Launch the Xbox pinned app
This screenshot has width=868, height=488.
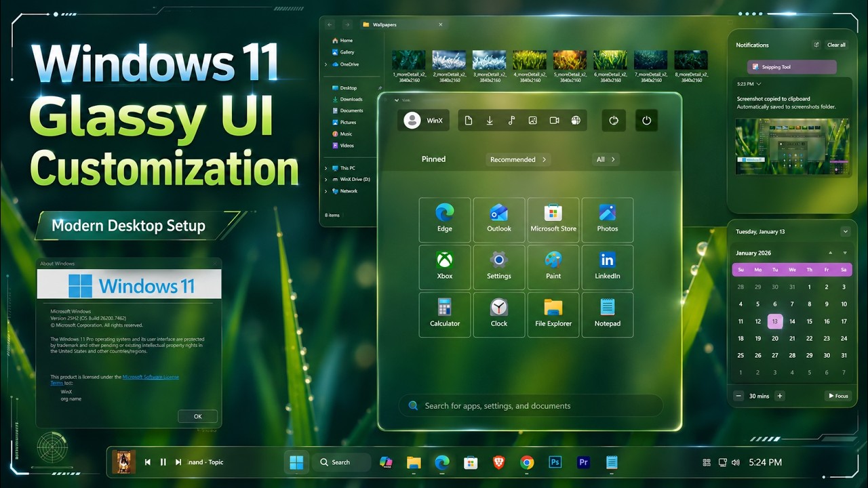445,267
